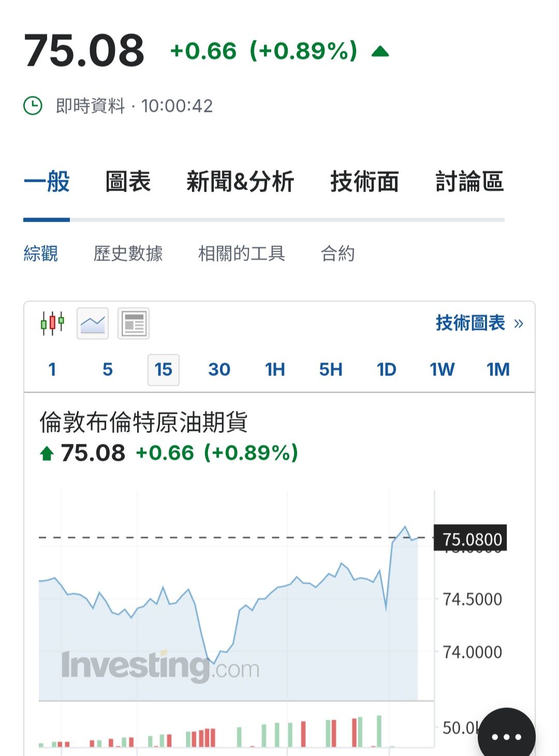Click the 75.0800 price marker on chart
Viewport: 559px width, 756px height.
471,539
